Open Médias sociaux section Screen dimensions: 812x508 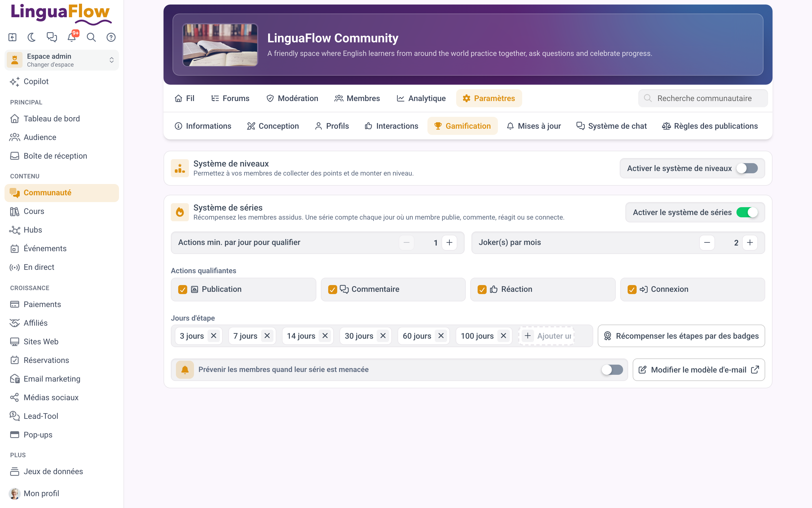(62, 397)
